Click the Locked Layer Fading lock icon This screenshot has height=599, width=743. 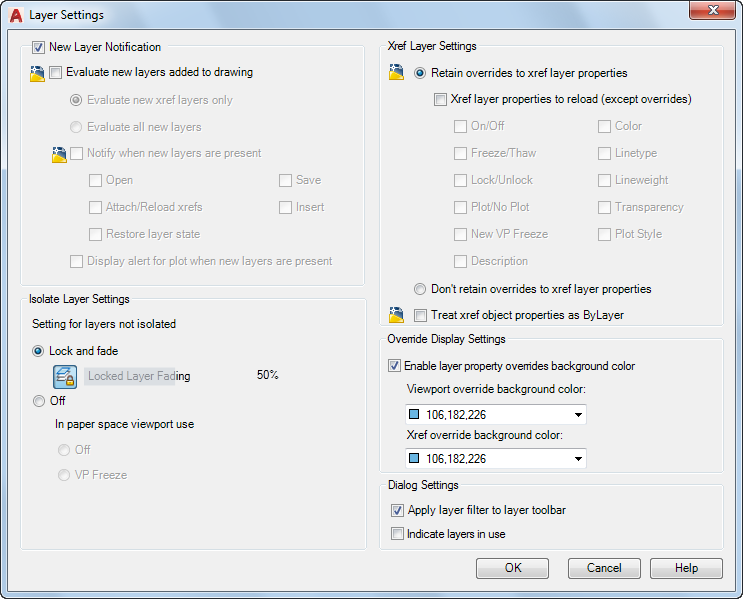65,376
